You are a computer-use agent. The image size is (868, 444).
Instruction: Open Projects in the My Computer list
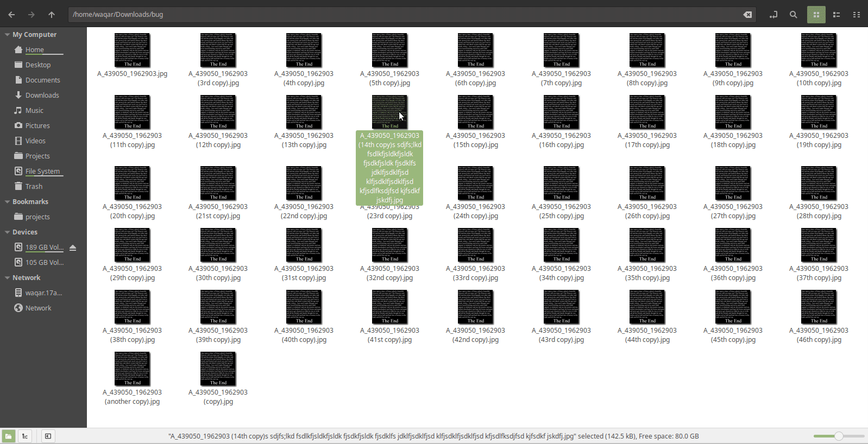[x=37, y=156]
